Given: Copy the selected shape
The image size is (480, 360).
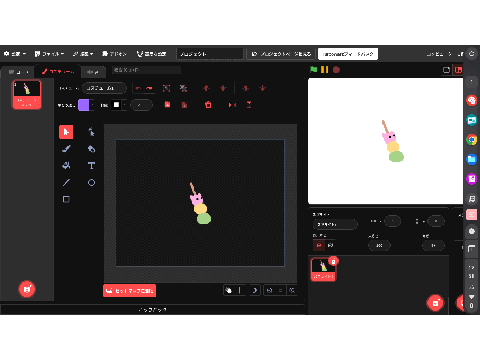Looking at the screenshot, I should (x=167, y=105).
